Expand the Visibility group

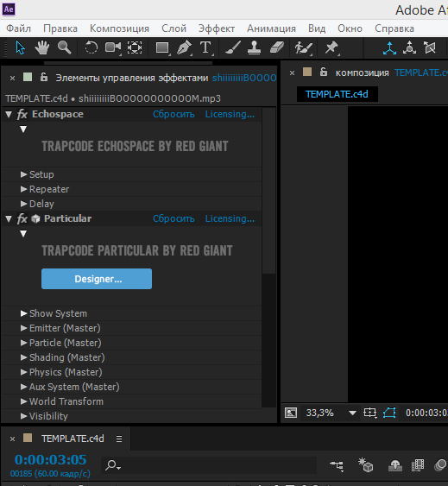(23, 416)
